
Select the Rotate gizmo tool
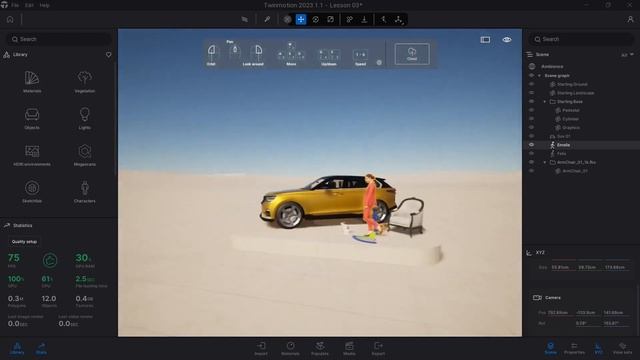pyautogui.click(x=316, y=19)
